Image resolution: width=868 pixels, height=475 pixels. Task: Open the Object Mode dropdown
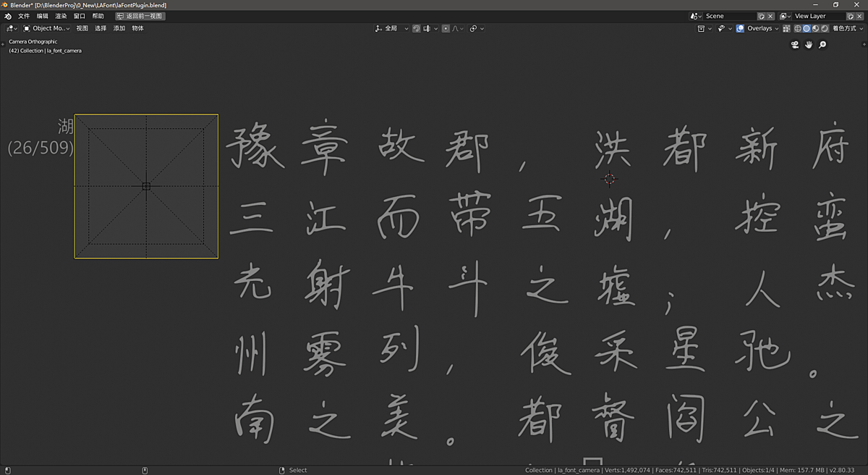pos(46,28)
